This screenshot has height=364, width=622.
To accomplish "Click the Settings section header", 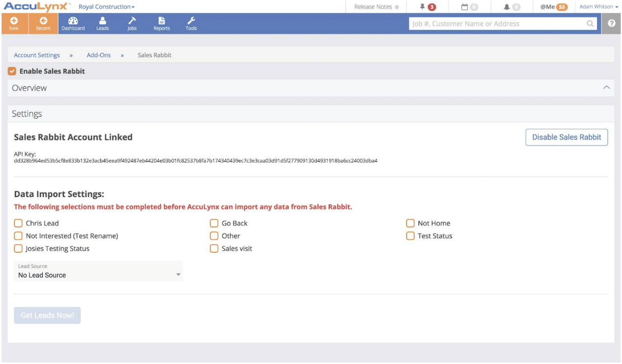I will tap(311, 114).
